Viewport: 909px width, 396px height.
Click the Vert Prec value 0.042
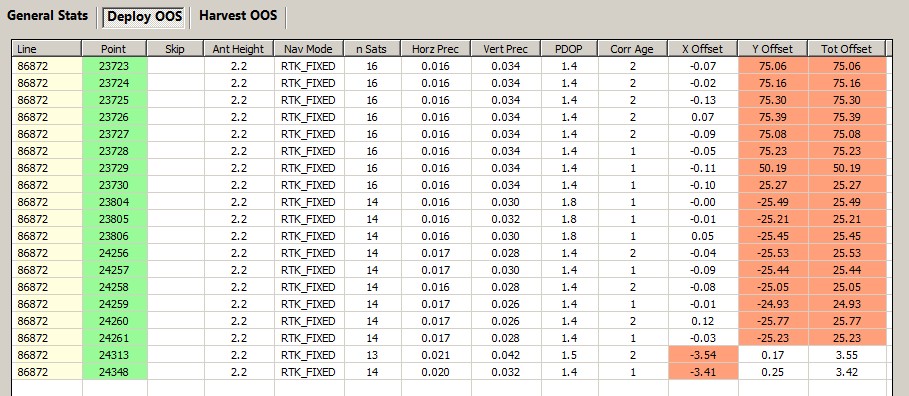tap(506, 355)
